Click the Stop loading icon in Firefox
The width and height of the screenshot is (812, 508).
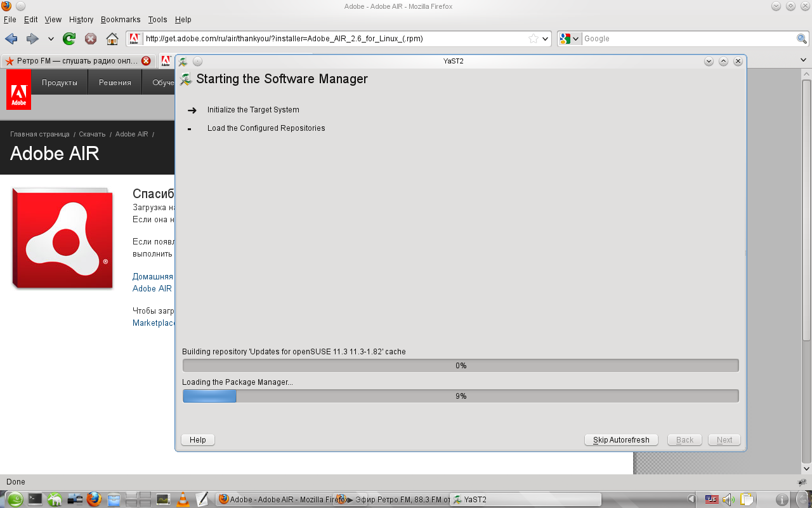[x=91, y=39]
